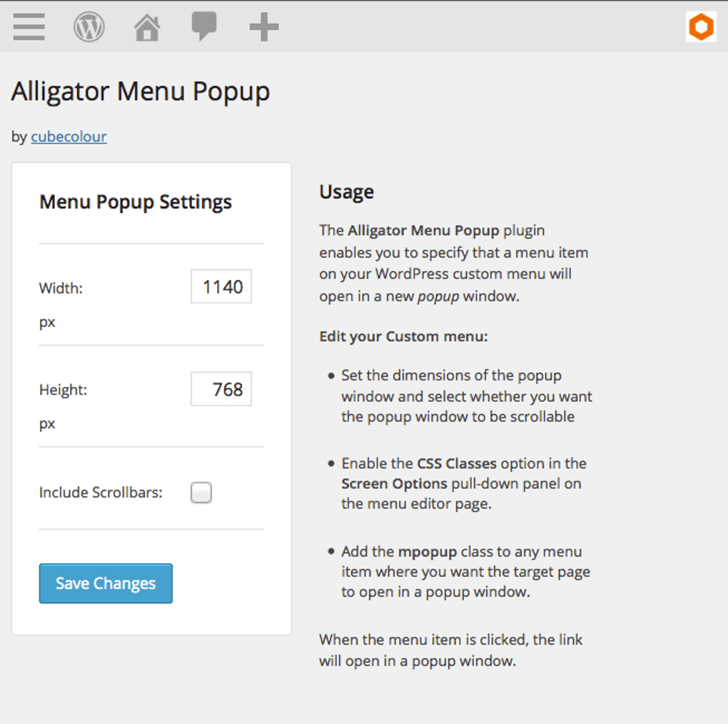Click the WordPress logo icon
This screenshot has height=724, width=728.
click(x=89, y=26)
